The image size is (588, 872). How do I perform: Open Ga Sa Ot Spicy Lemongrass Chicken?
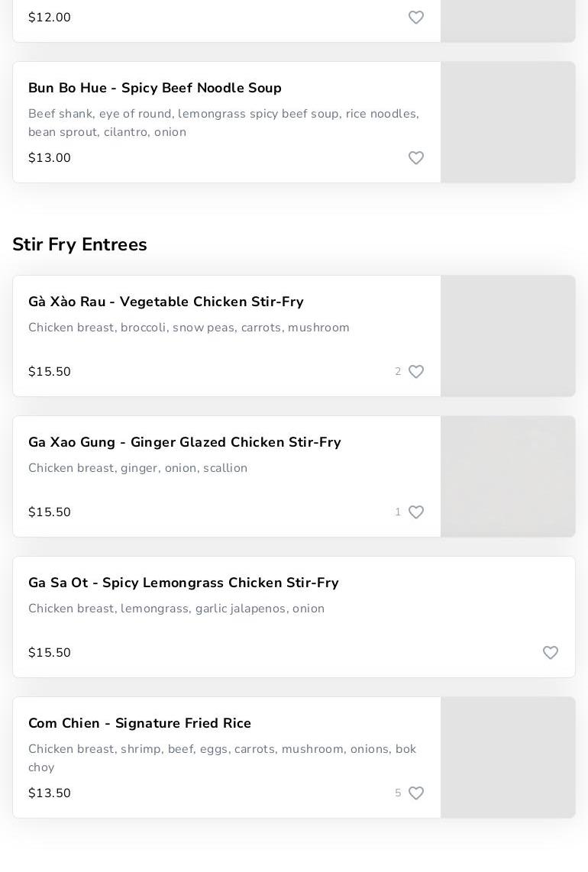(x=183, y=583)
